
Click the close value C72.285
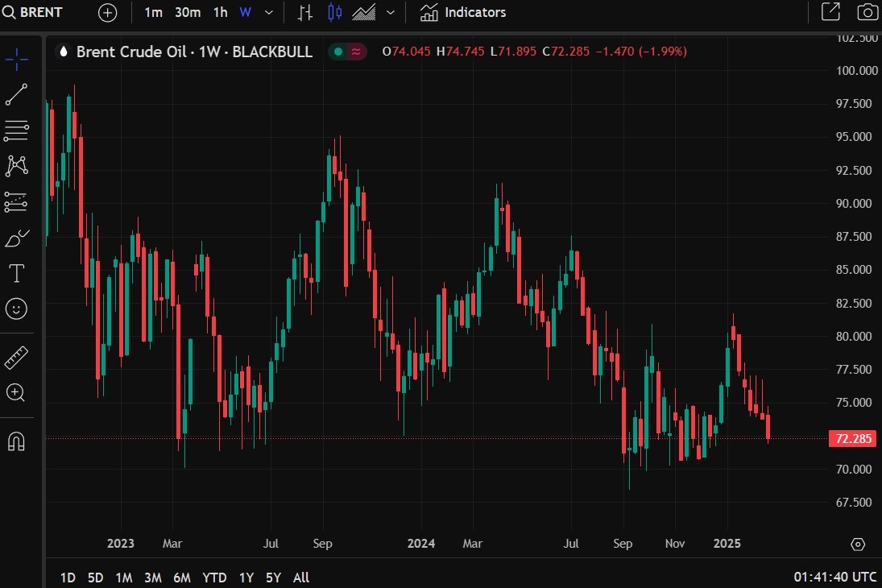tap(566, 52)
